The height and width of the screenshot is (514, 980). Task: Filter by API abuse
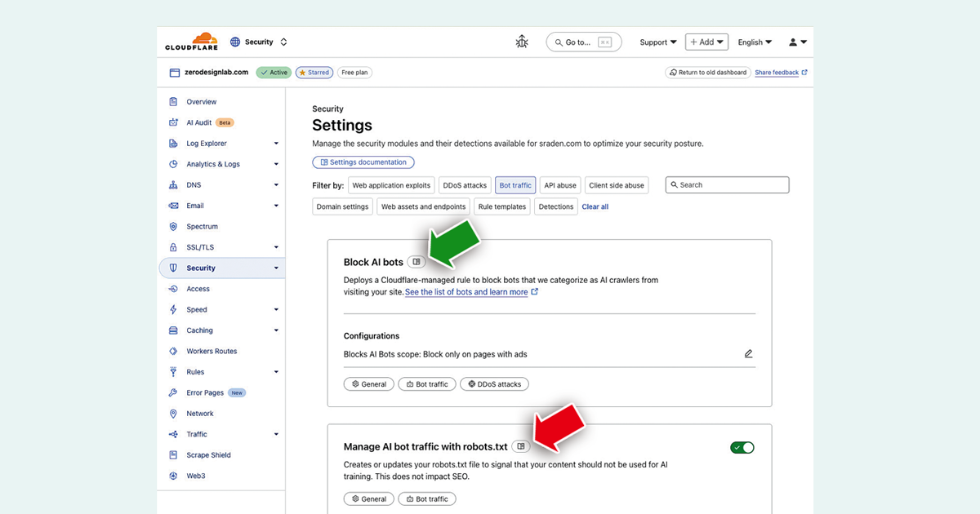[x=560, y=185]
